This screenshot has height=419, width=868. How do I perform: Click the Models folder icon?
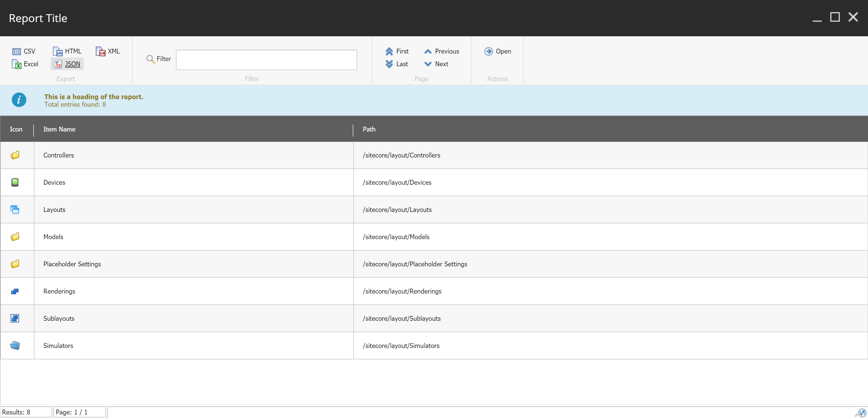pos(15,237)
